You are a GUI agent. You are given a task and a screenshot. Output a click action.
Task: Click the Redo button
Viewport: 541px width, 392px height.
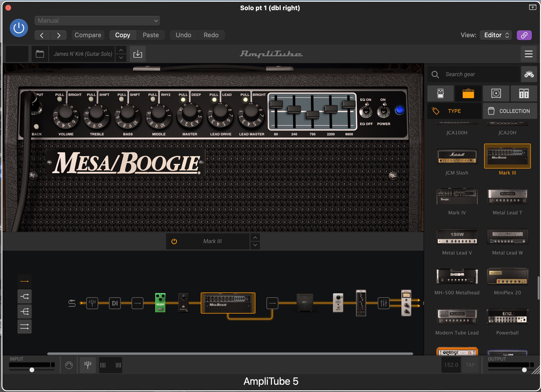click(x=211, y=35)
